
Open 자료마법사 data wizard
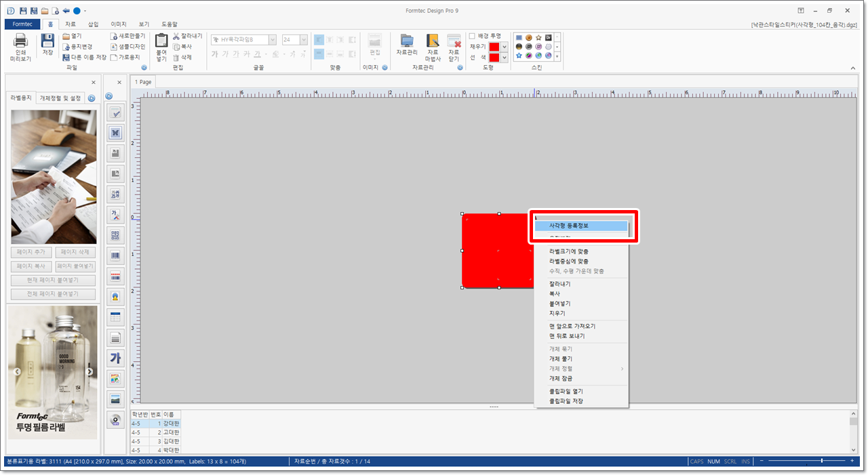click(433, 47)
